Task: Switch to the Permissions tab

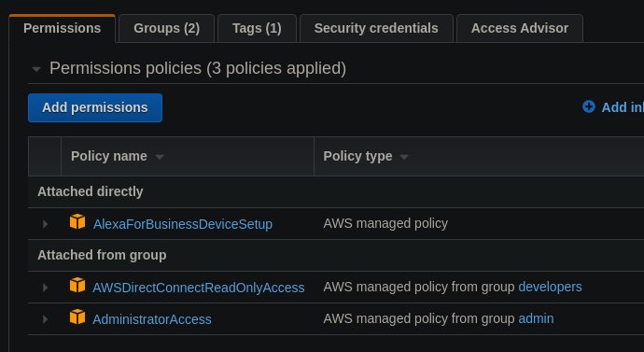Action: point(62,28)
